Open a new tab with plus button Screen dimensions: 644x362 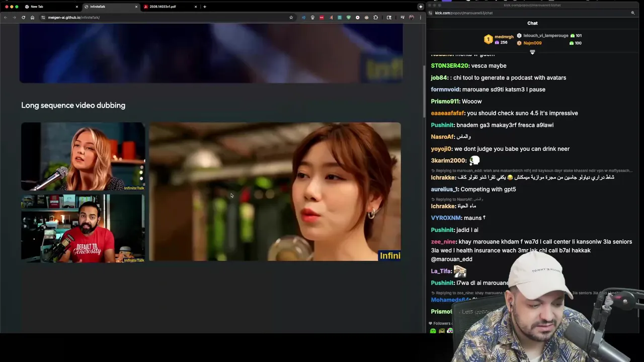tap(205, 7)
